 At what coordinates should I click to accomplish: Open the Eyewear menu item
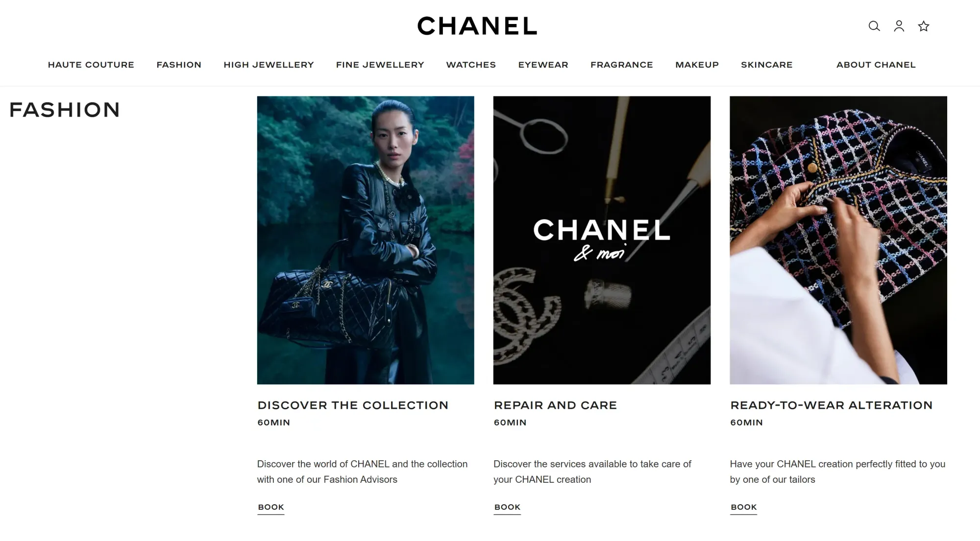click(x=543, y=65)
